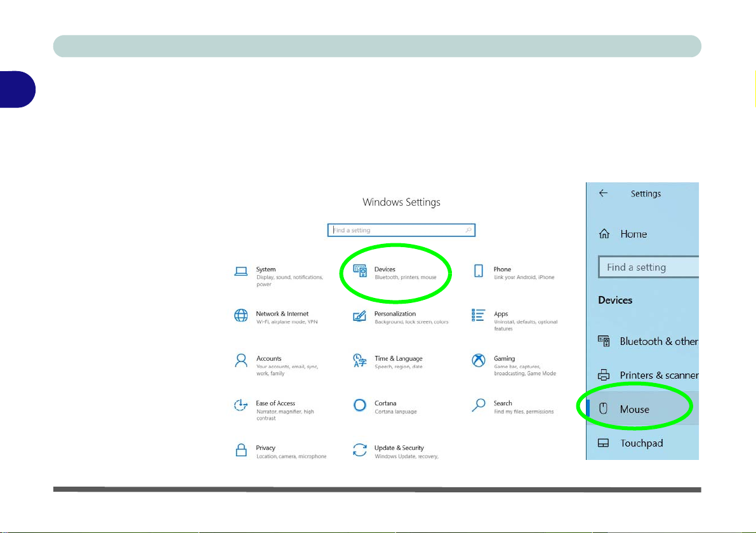
Task: Click the Printers & scanners printer icon
Action: tap(604, 375)
